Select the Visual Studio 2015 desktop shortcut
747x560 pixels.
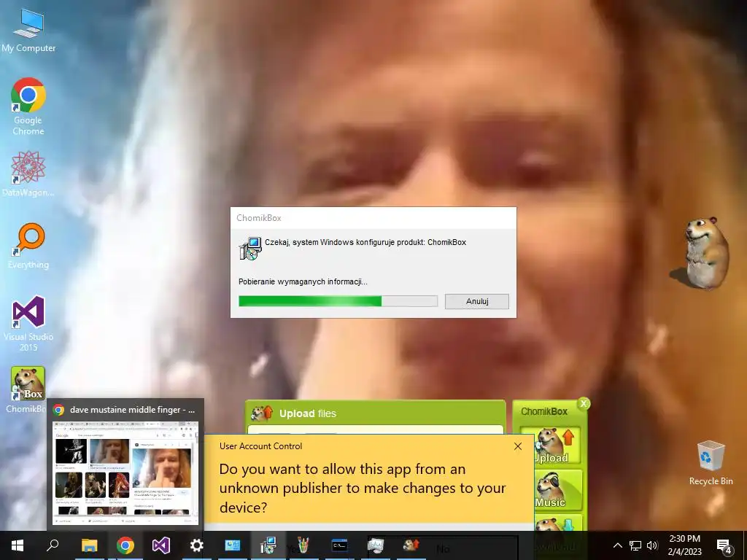coord(28,323)
